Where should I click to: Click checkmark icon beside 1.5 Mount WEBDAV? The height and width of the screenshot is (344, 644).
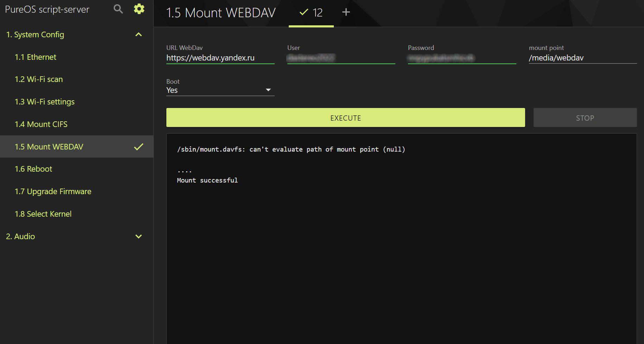click(139, 147)
